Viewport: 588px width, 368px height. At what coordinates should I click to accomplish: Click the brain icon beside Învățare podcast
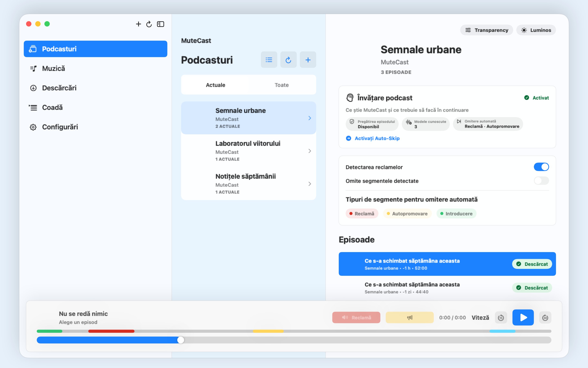point(350,98)
